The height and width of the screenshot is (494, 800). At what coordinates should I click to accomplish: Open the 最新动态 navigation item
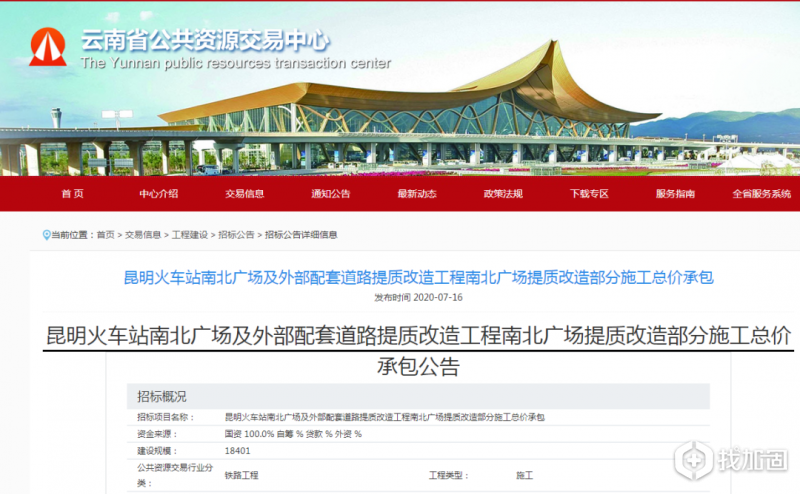tap(417, 193)
